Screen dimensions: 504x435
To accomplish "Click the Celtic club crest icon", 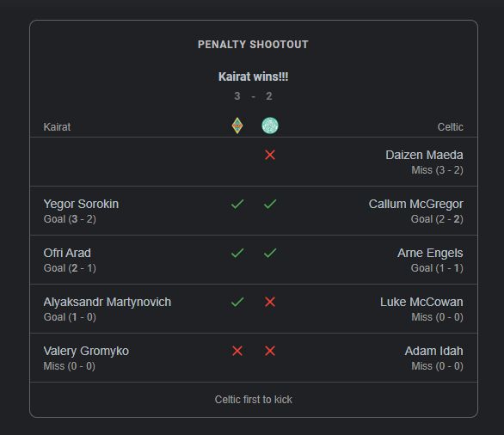I will [270, 126].
